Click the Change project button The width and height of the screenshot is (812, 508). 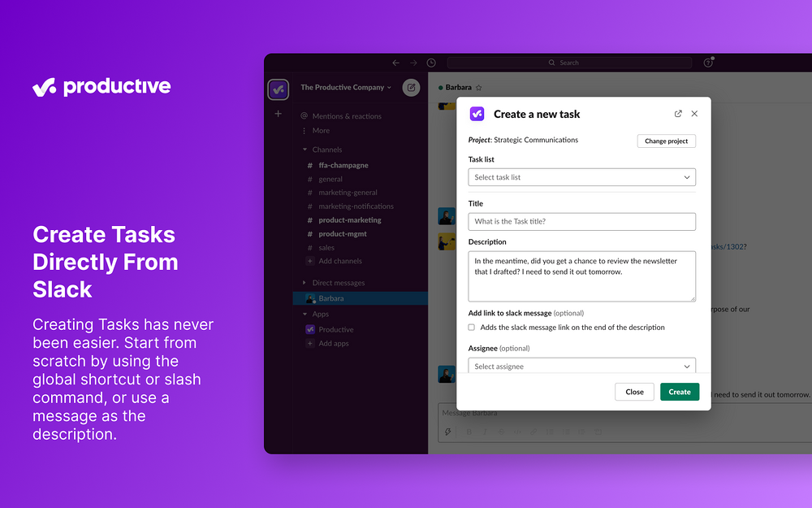pos(667,141)
